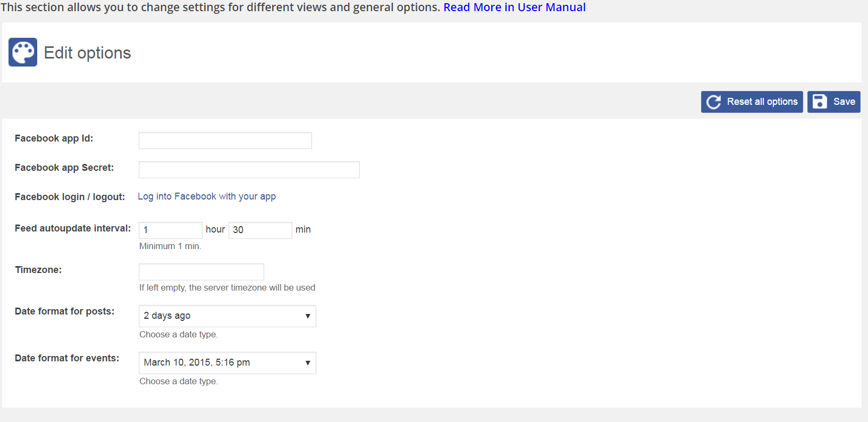Click the autoupdate hour field
Screen dimensions: 868x422
(x=171, y=230)
